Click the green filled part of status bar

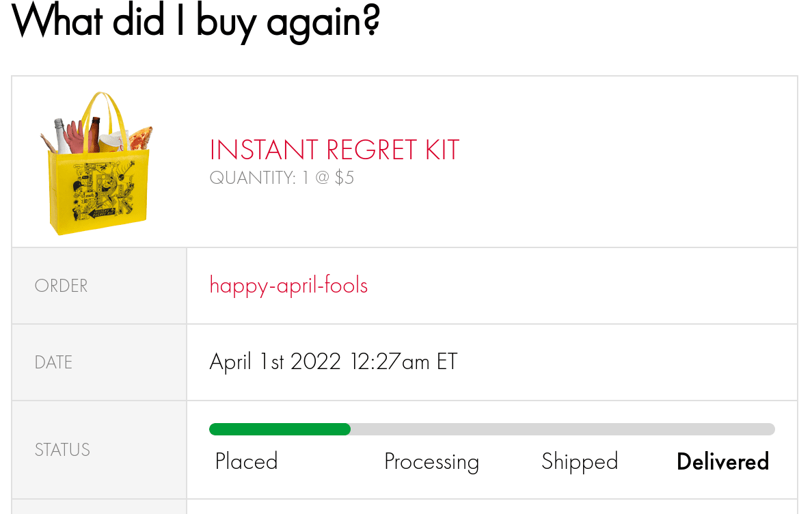[280, 429]
